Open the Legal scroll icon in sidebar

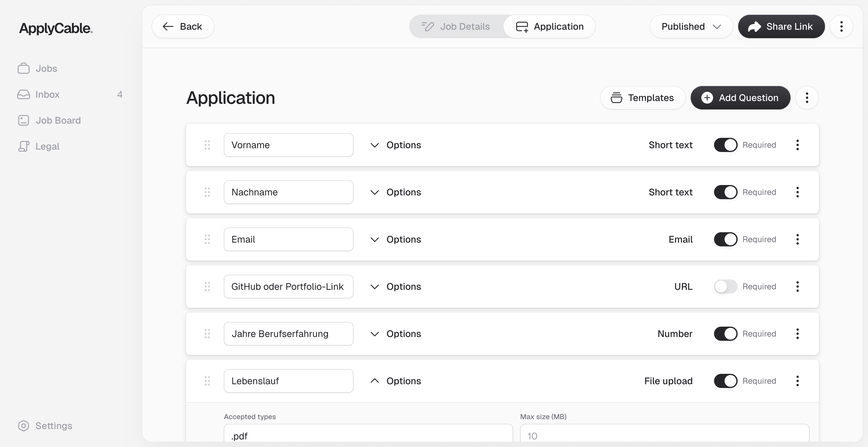[x=24, y=146]
